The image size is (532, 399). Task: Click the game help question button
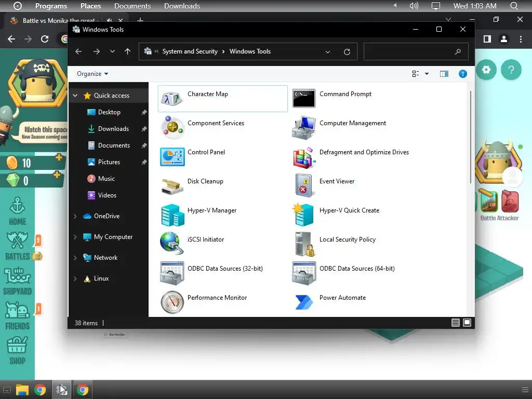511,70
